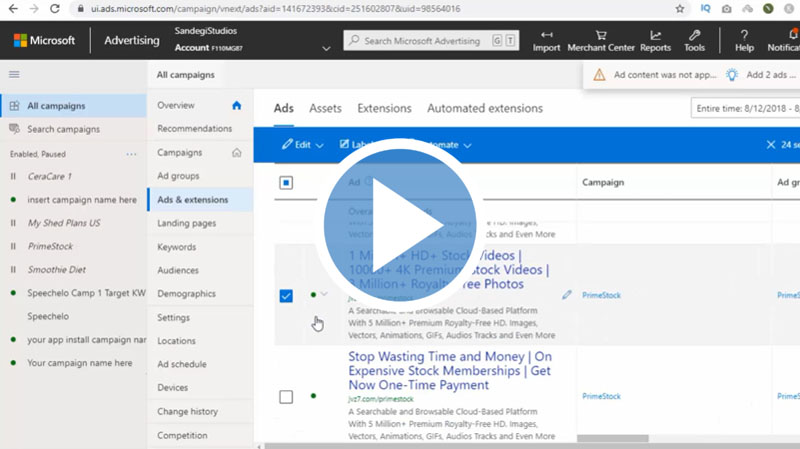
Task: Click three-dots menu beside Enabled, Paused
Action: (131, 154)
